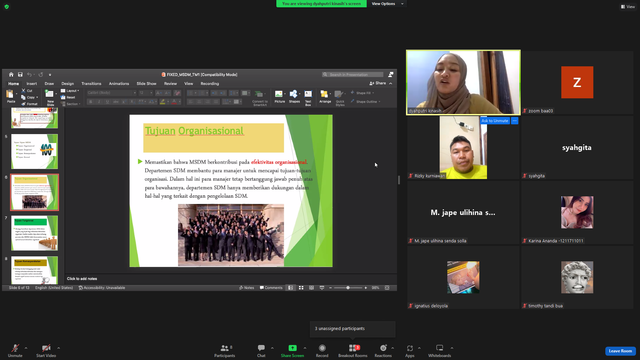Open Whiteboards
This screenshot has width=640, height=360.
[x=440, y=350]
